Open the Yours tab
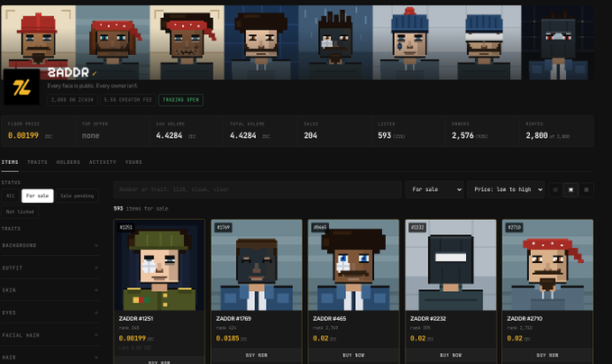 (x=133, y=162)
